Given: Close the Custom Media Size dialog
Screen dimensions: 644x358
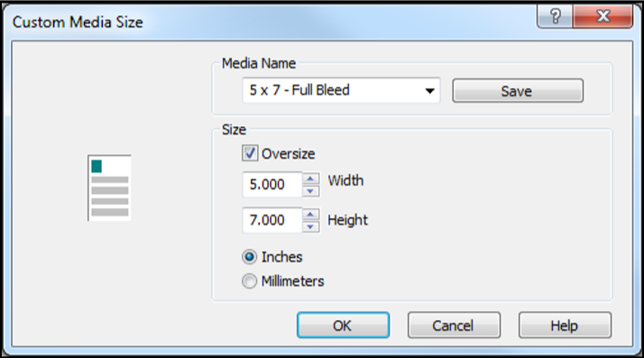Looking at the screenshot, I should point(603,16).
